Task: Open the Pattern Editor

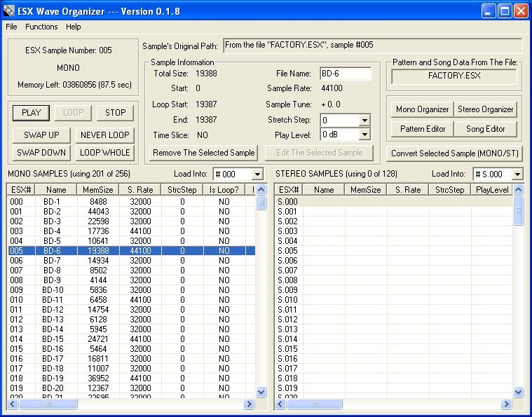Action: 422,129
